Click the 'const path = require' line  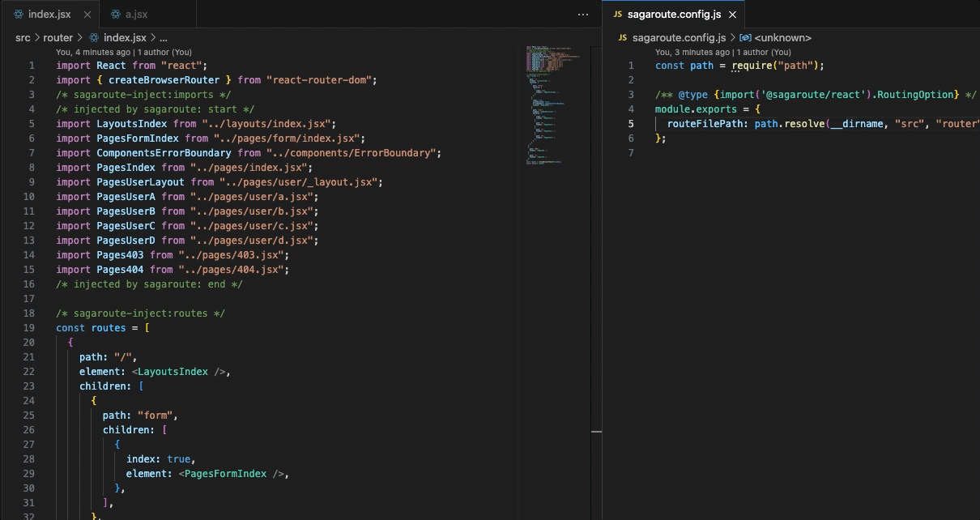739,66
